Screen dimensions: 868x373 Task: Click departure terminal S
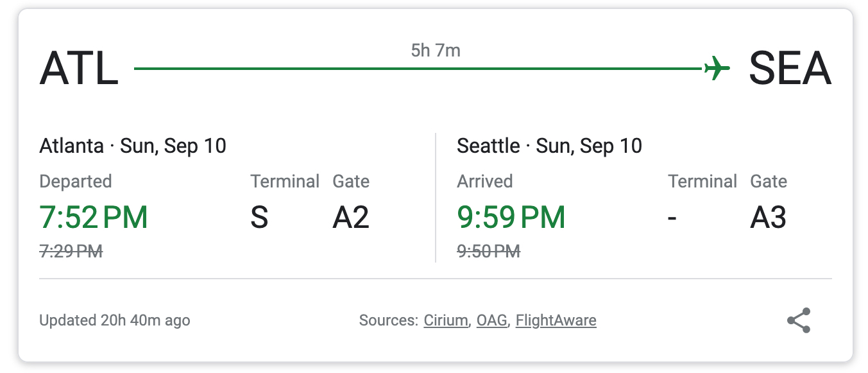click(x=259, y=218)
